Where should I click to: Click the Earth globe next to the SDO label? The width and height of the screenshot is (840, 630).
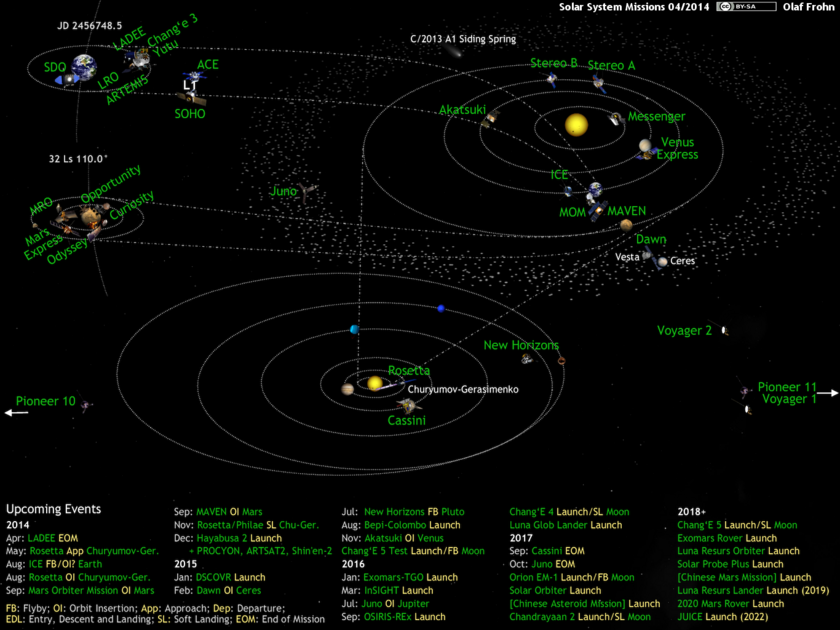click(85, 67)
